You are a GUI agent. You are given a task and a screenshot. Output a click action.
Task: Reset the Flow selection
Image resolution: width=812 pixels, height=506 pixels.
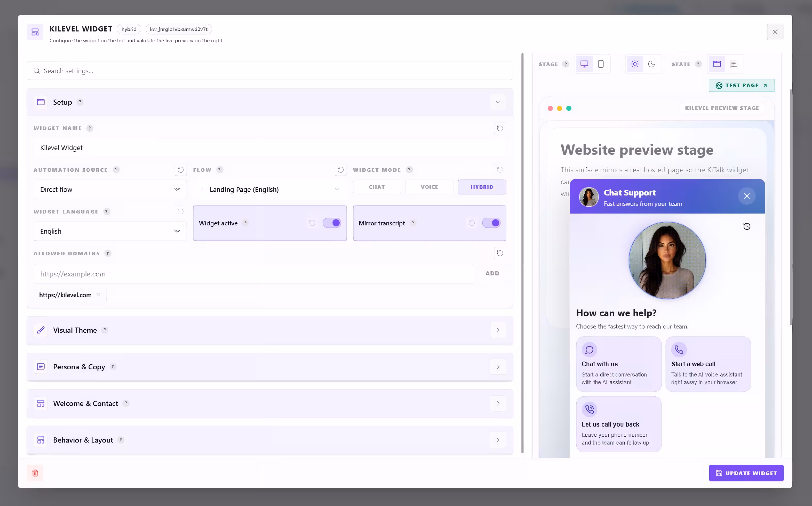click(x=340, y=170)
